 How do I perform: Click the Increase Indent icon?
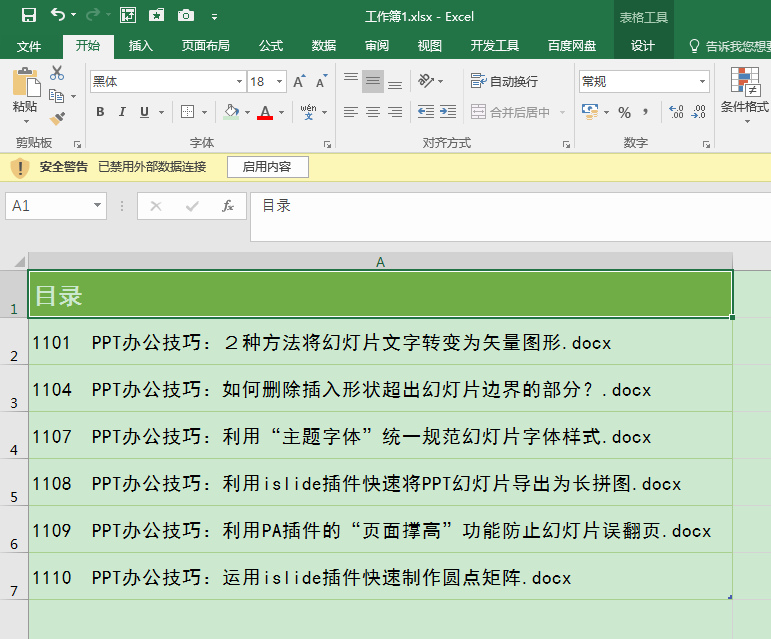tap(448, 112)
